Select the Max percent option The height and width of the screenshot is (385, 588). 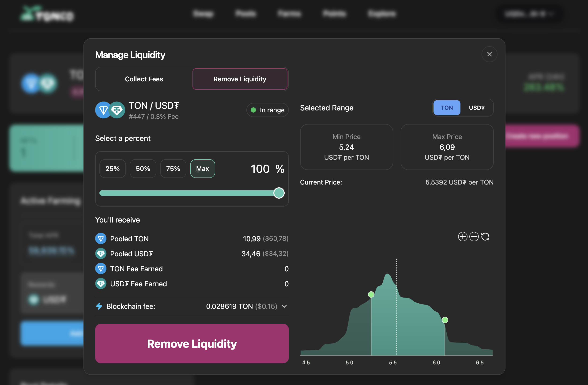coord(202,169)
